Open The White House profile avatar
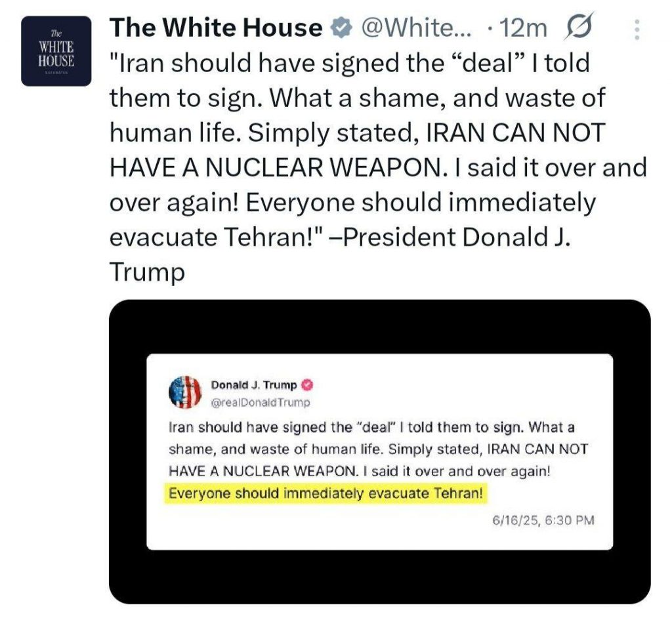This screenshot has height=618, width=672. (x=56, y=51)
